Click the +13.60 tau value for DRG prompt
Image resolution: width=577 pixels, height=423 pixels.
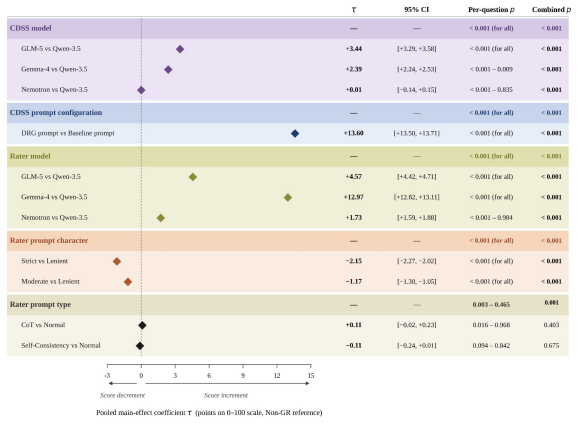coord(354,133)
